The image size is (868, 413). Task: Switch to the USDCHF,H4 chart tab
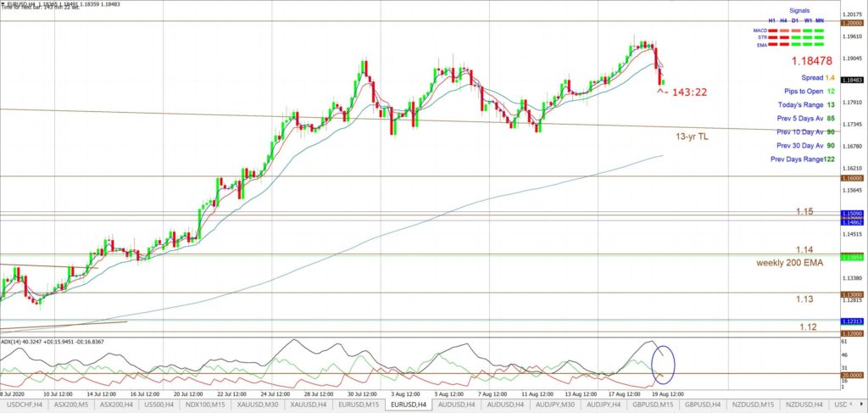point(25,405)
